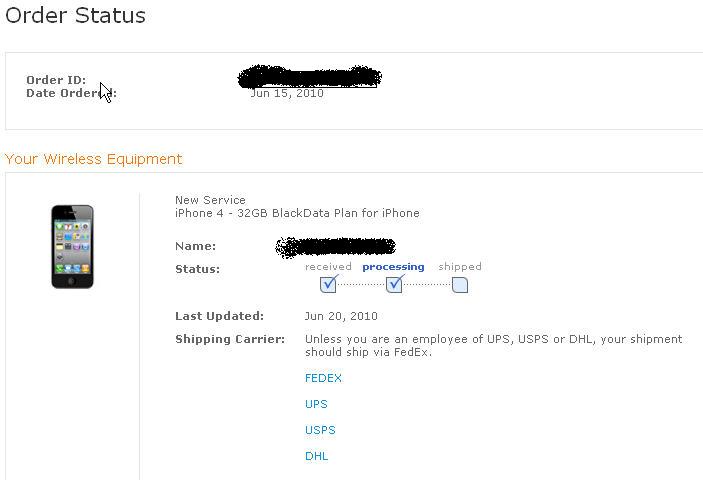Click the Jun 20, 2010 last updated date
The width and height of the screenshot is (703, 480).
[339, 316]
